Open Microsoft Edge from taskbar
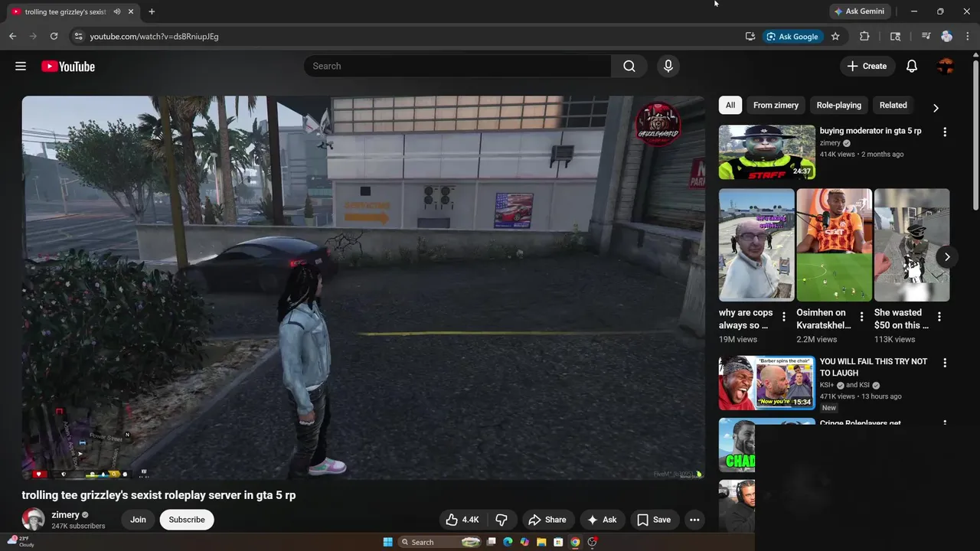 [508, 542]
